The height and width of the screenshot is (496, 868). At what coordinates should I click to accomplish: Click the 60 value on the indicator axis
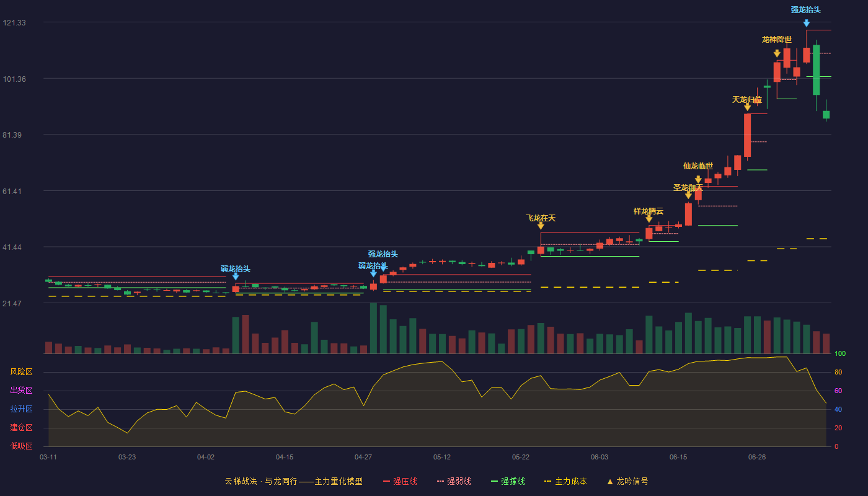(x=838, y=391)
